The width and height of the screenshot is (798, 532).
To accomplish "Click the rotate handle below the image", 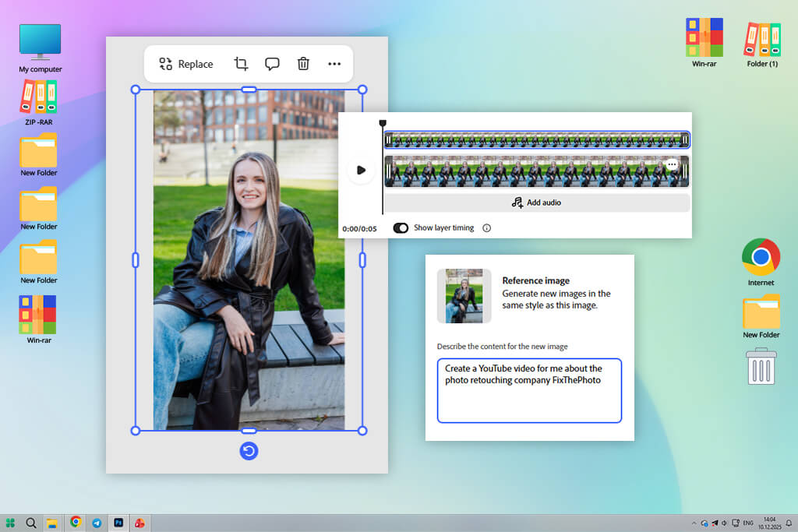I will point(249,451).
